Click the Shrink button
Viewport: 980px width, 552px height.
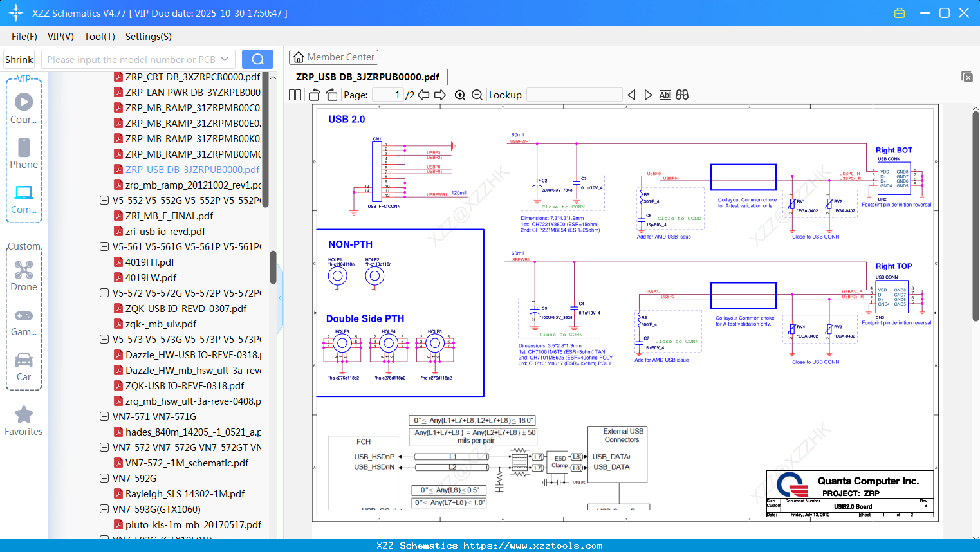[x=19, y=59]
